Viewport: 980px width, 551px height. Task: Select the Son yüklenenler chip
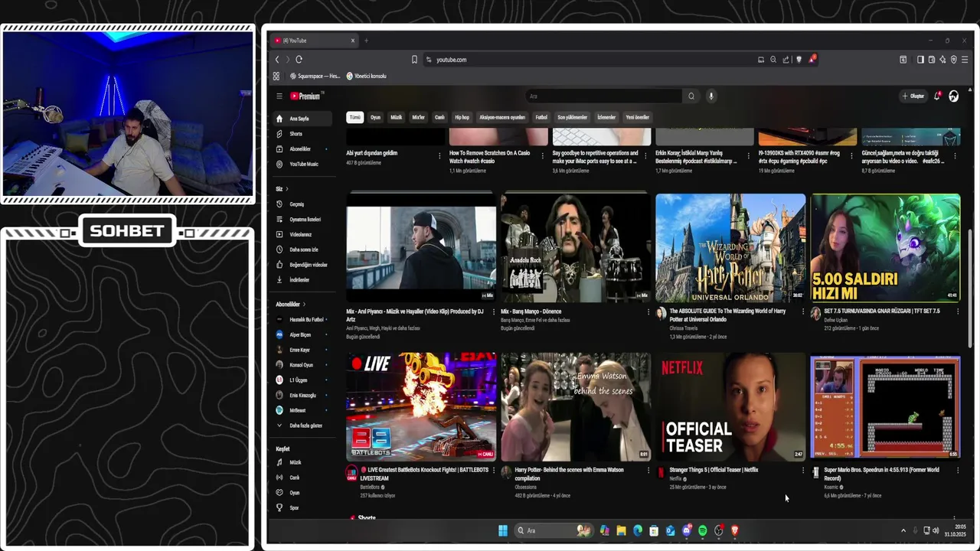point(572,117)
